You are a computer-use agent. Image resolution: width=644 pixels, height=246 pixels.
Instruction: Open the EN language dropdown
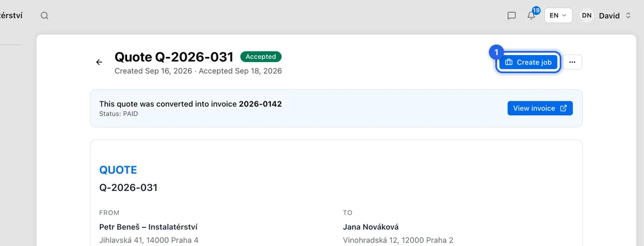point(558,16)
